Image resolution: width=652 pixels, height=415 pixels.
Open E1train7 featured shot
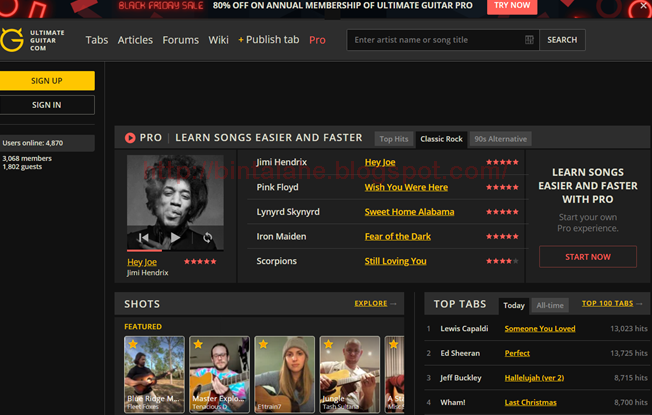[x=285, y=374]
